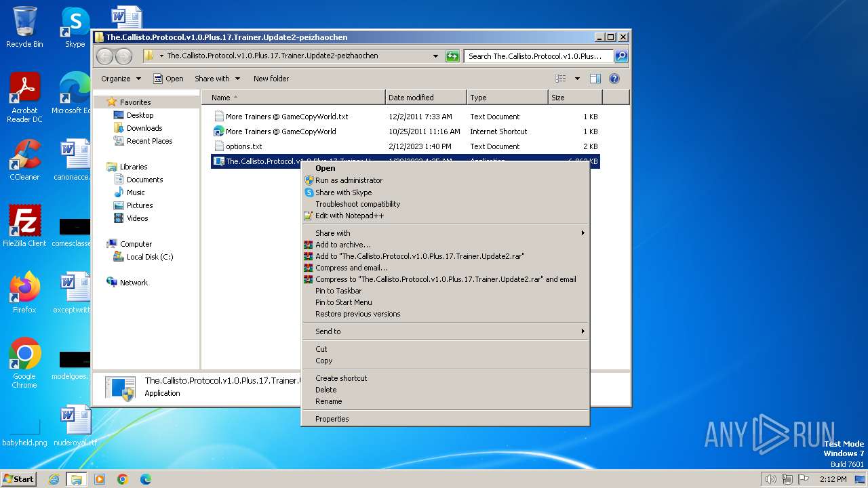Choose Restore previous versions
The width and height of the screenshot is (868, 488).
click(x=445, y=314)
